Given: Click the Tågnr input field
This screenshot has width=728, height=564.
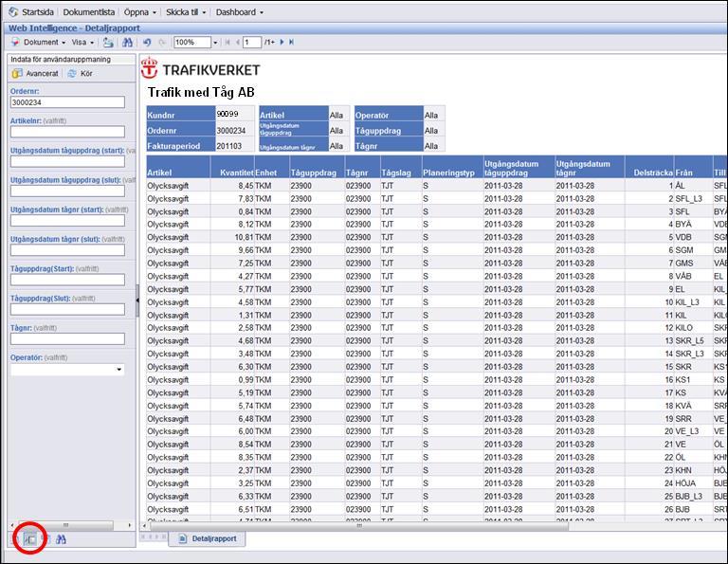Looking at the screenshot, I should 68,338.
